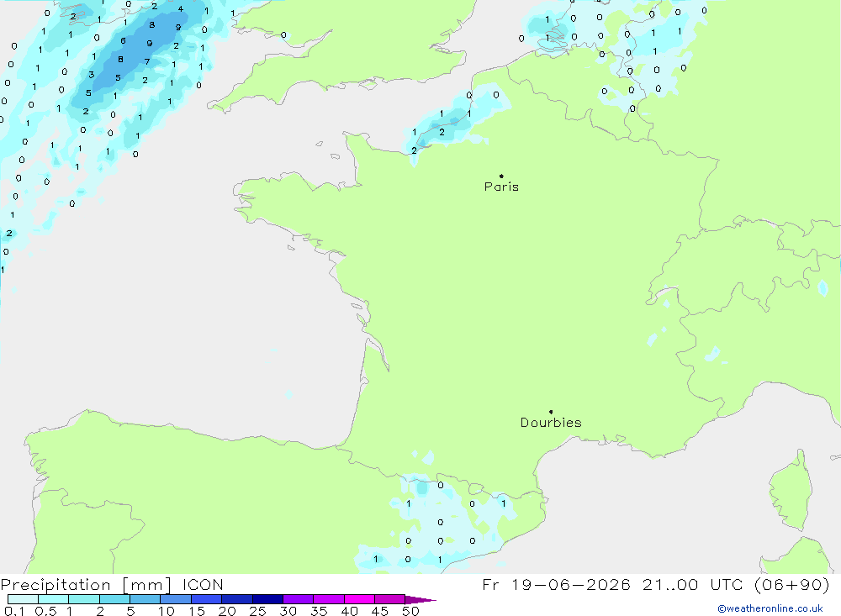The height and width of the screenshot is (616, 841).
Task: Click the purple arrow at legend end
Action: click(420, 599)
